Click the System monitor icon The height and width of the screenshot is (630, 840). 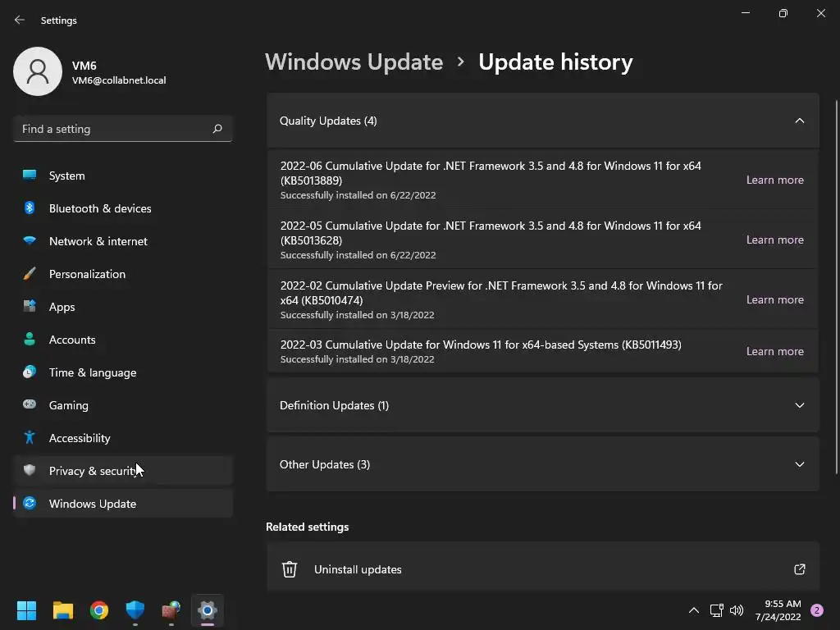point(30,176)
